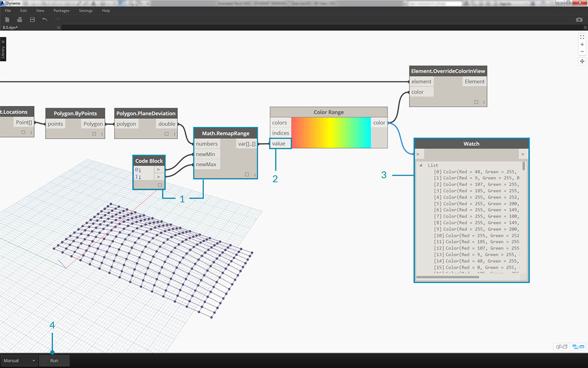This screenshot has height=368, width=588.
Task: Click the New file icon in toolbar
Action: [x=7, y=20]
